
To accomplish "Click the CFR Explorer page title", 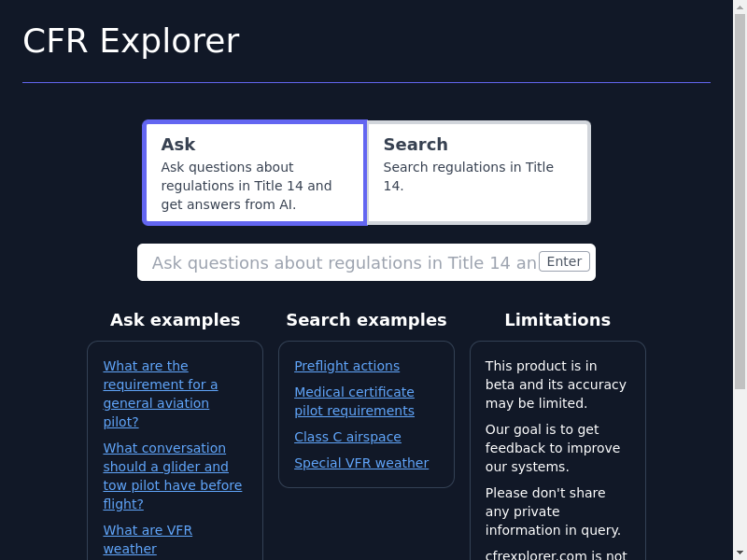I will point(131,41).
